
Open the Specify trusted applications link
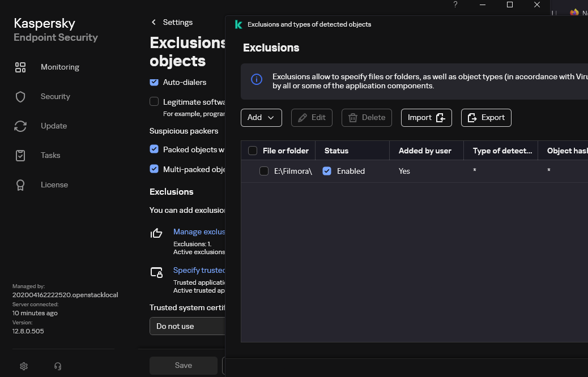(x=199, y=270)
